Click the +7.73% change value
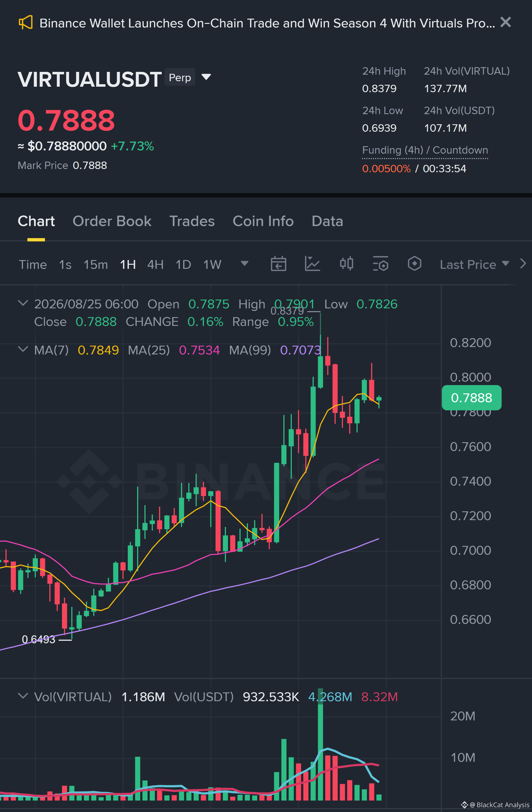The width and height of the screenshot is (532, 812). pos(133,146)
